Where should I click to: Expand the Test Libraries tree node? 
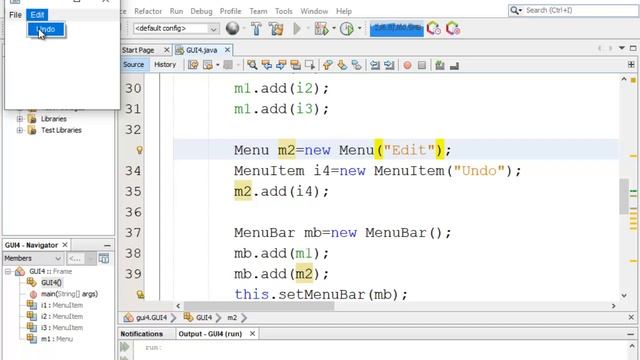[20, 130]
